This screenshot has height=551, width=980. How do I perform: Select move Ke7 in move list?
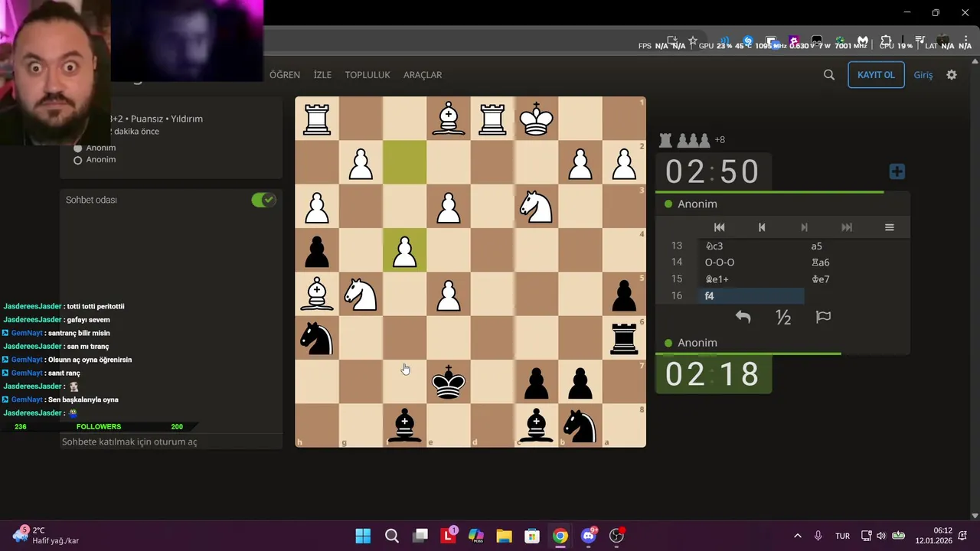click(x=857, y=279)
